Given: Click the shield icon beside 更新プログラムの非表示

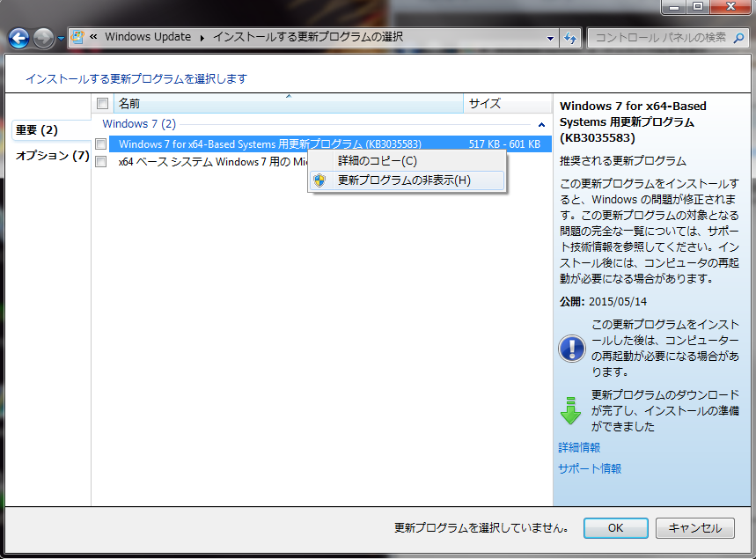Looking at the screenshot, I should click(x=319, y=180).
